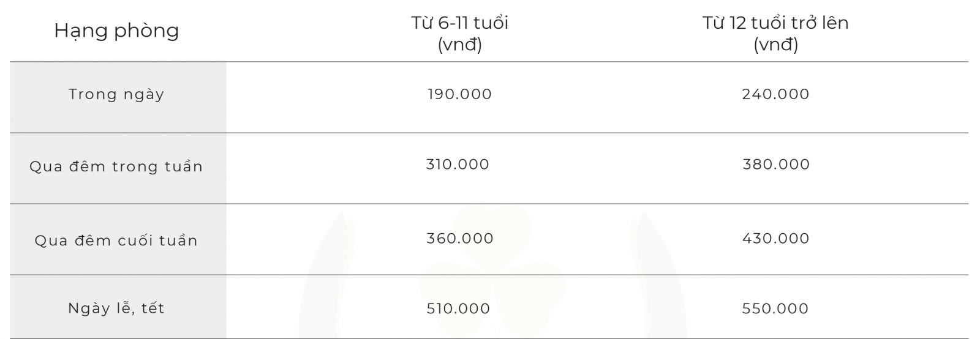Click the '(vnđ)' text under 6-11 tuổi

pos(460,45)
